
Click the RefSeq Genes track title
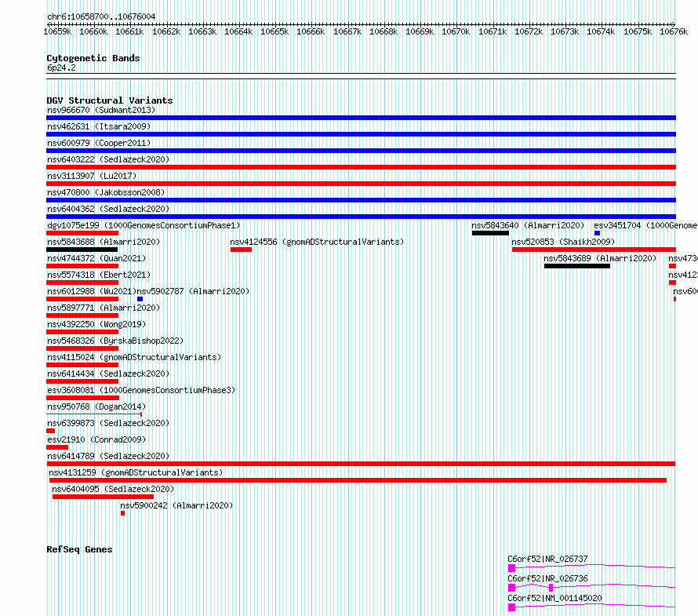79,549
